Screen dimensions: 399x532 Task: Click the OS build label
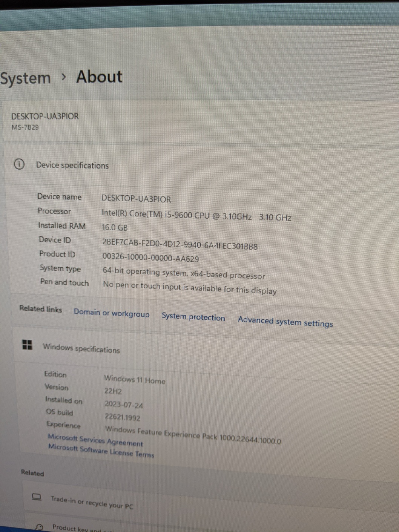(x=60, y=412)
